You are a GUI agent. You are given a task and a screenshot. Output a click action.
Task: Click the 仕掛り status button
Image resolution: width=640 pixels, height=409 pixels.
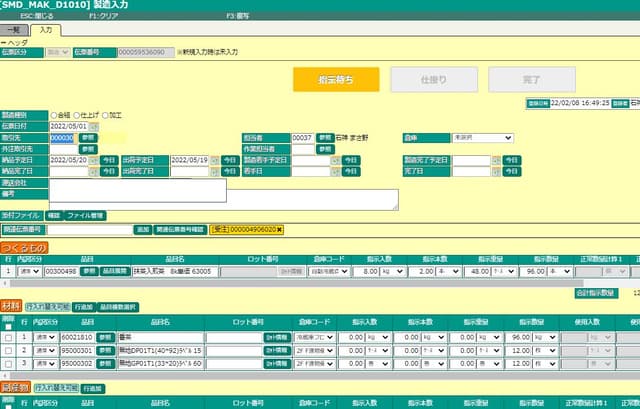(434, 80)
